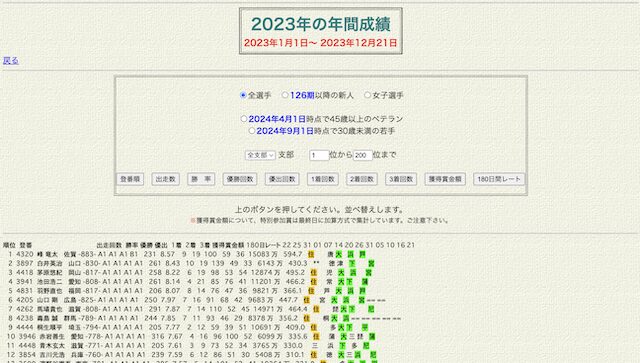Click the 3着回数 sort button

point(401,179)
